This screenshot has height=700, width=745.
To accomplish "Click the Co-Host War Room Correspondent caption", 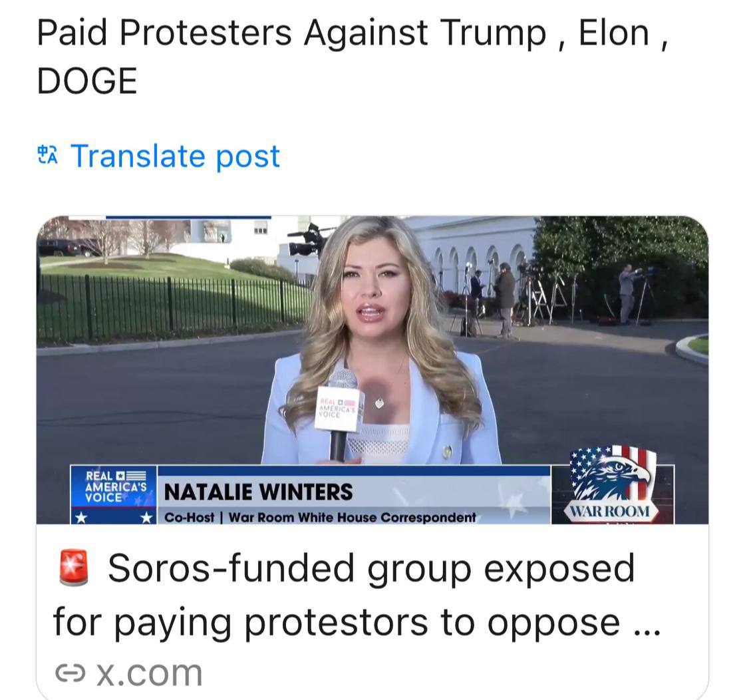I will [320, 517].
